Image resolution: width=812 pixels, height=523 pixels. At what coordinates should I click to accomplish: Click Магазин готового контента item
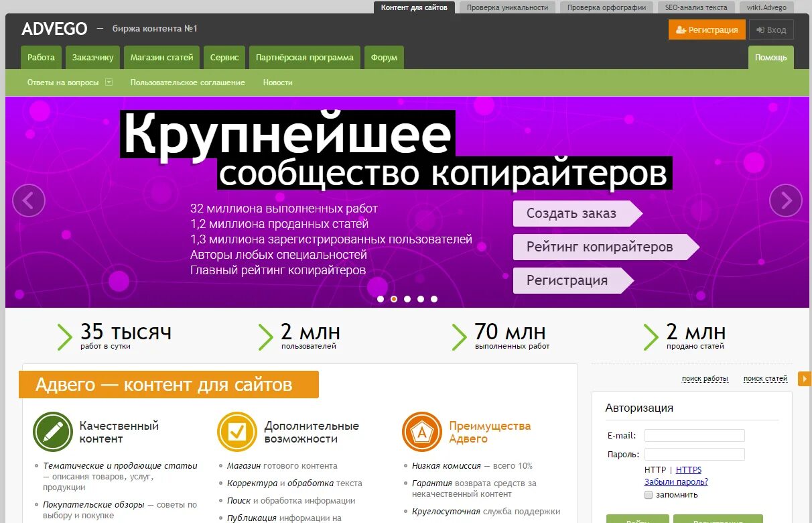282,465
